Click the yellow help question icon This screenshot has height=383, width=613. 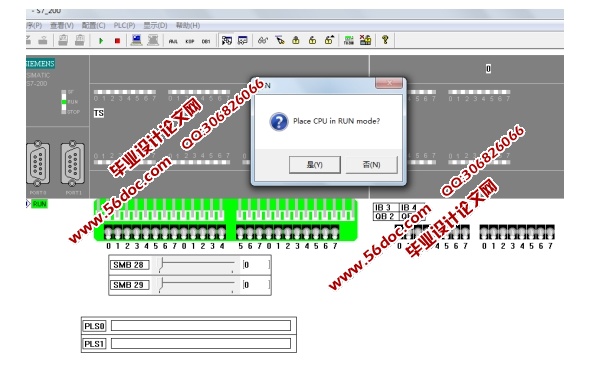pos(385,40)
